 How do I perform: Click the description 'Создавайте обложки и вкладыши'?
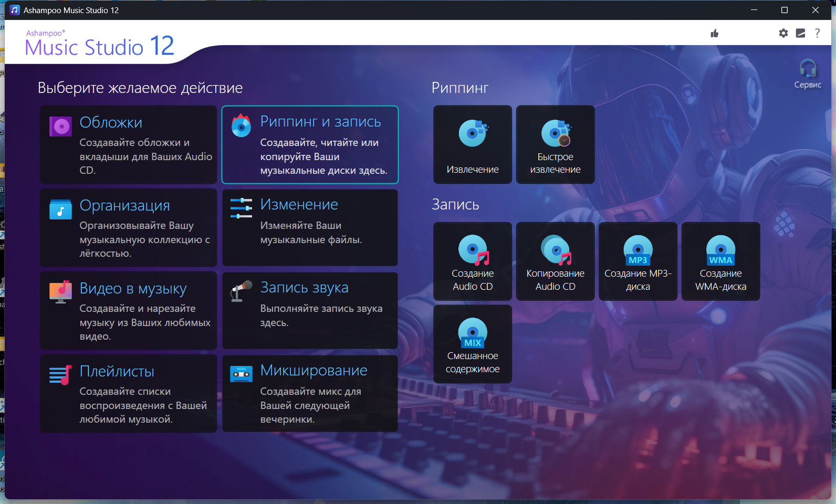pos(146,156)
